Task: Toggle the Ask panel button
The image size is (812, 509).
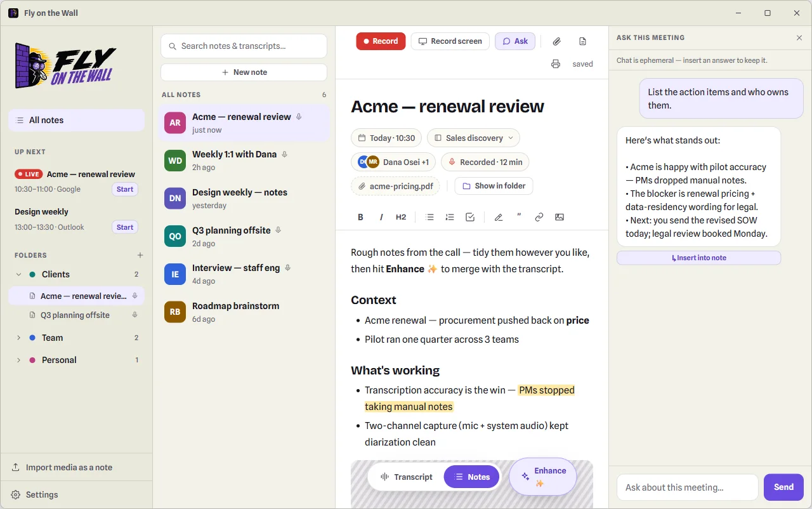Action: pos(515,41)
